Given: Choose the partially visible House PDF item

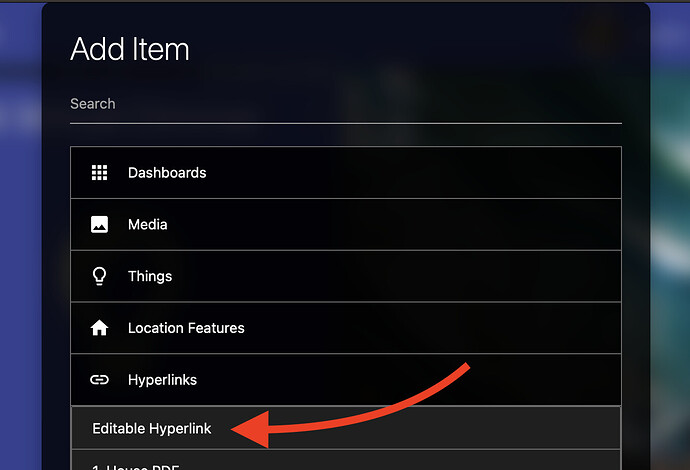Looking at the screenshot, I should pyautogui.click(x=346, y=460).
